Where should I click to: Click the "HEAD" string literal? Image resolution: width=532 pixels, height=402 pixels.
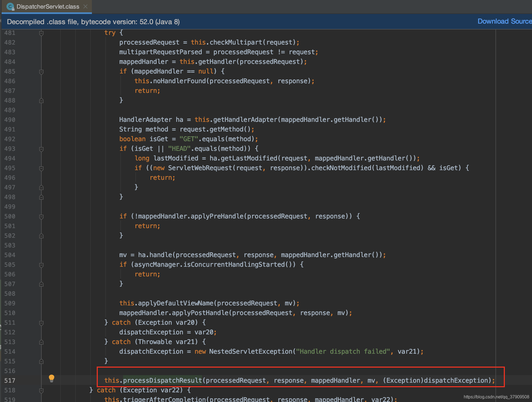click(x=179, y=149)
